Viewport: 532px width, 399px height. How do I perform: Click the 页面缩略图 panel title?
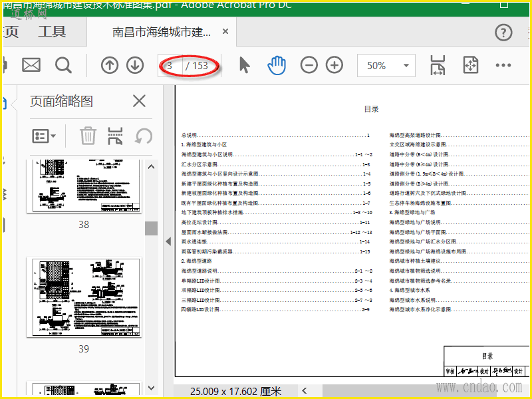[61, 101]
